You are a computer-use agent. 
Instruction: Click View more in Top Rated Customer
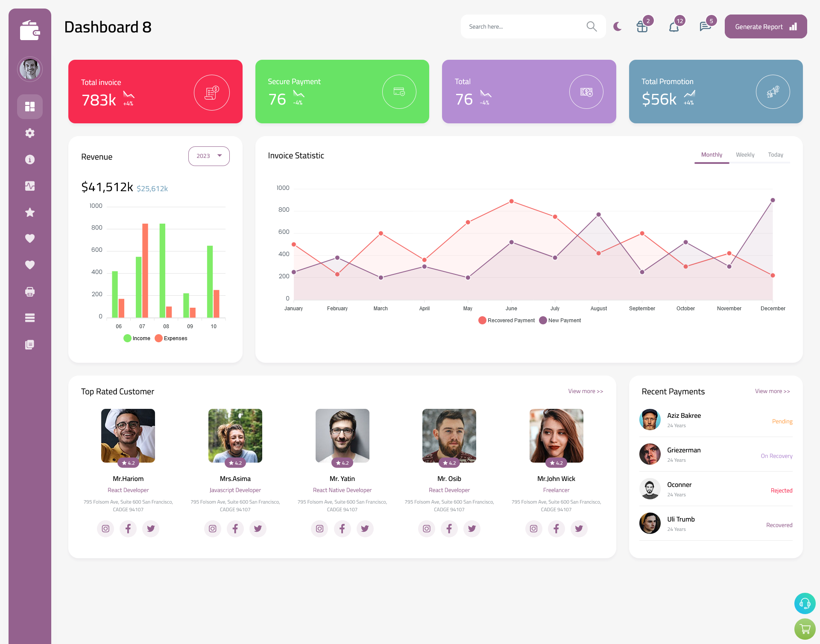pos(584,391)
